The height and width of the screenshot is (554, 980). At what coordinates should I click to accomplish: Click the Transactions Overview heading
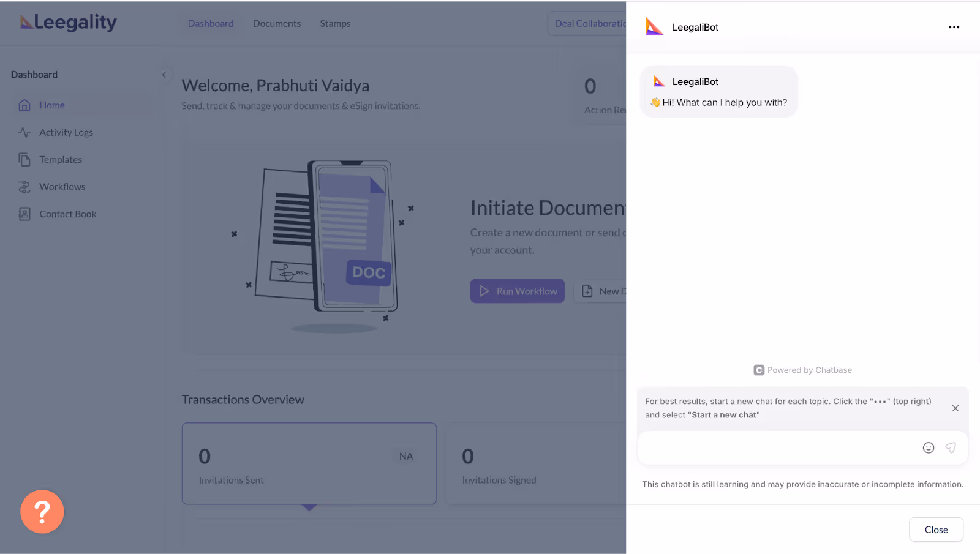tap(243, 400)
